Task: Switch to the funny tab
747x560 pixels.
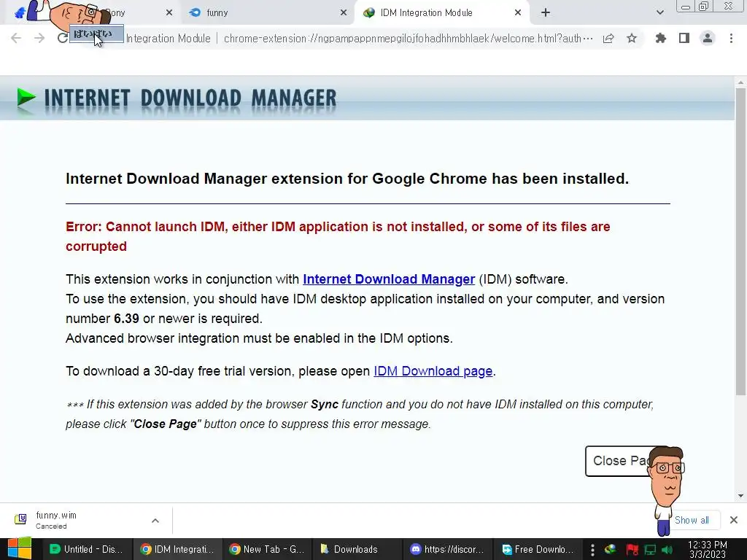Action: tap(267, 12)
